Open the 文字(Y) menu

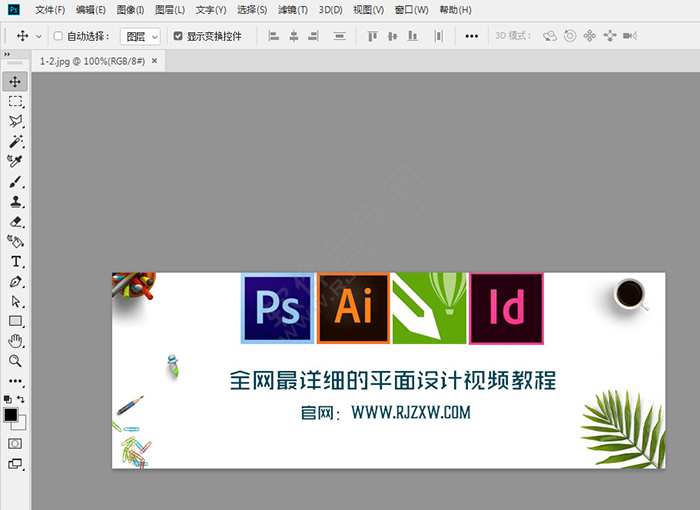211,10
